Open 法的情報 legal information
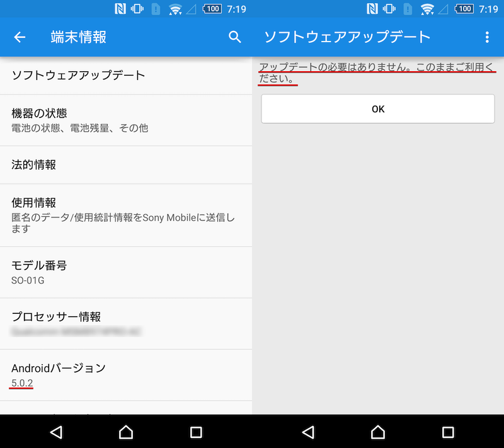 pyautogui.click(x=126, y=165)
